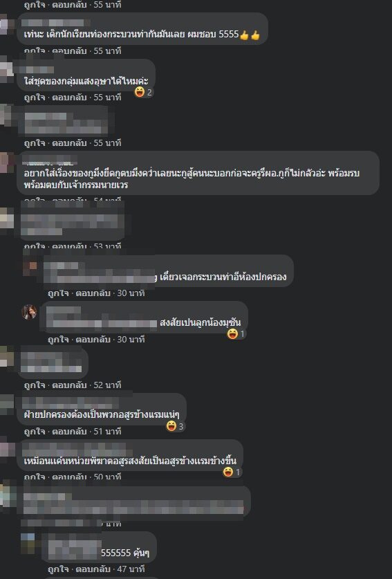The image size is (392, 579).
Task: Open the 47 นาที timestamp of last reply
Action: point(131,569)
